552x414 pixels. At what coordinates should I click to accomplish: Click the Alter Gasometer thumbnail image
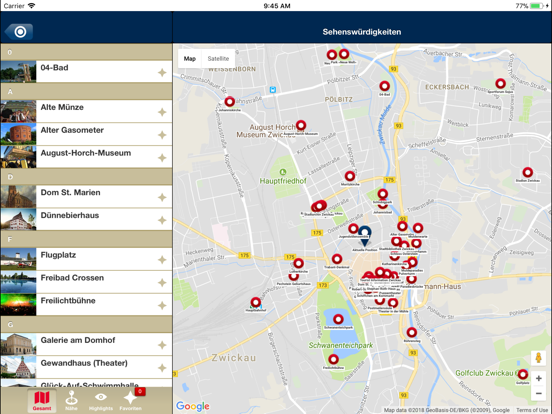pos(18,134)
